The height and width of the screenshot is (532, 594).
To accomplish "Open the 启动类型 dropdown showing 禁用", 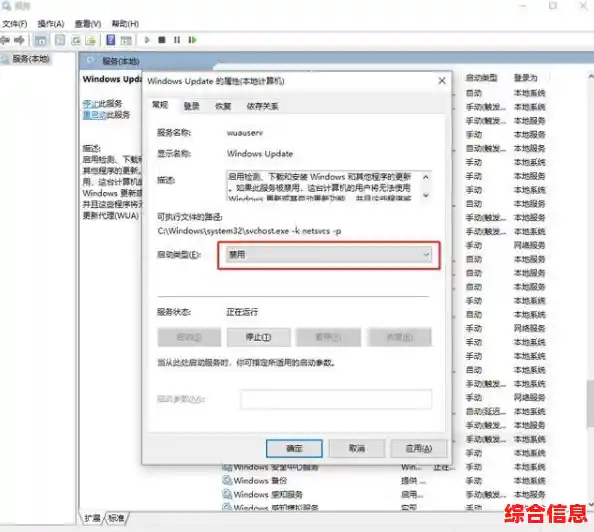I will 328,255.
